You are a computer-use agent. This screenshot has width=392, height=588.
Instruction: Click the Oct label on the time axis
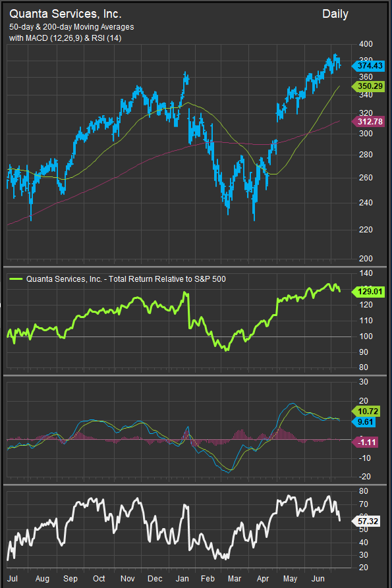99,579
